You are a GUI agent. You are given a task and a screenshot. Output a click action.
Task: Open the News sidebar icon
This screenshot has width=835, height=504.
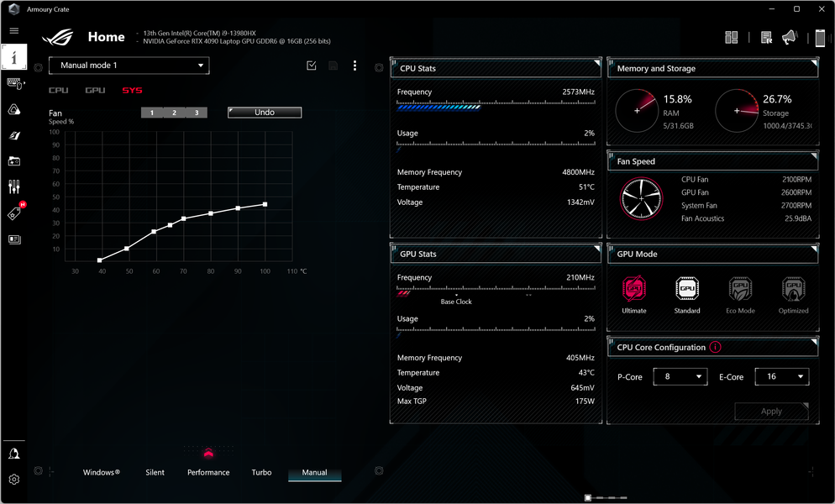tap(14, 239)
